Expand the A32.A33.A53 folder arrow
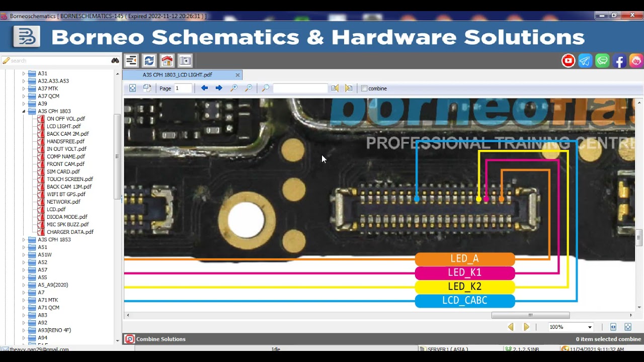The width and height of the screenshot is (644, 362). pos(24,81)
